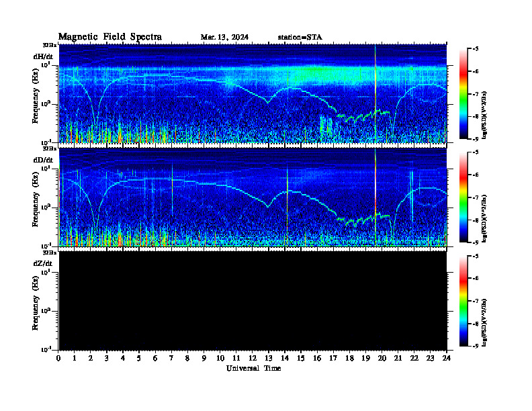The height and width of the screenshot is (411, 532).
Task: Click hour 3 on the time axis
Action: (107, 358)
